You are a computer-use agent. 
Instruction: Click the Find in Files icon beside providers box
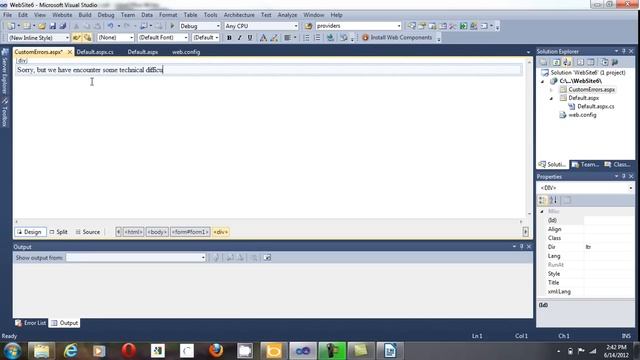pos(309,26)
